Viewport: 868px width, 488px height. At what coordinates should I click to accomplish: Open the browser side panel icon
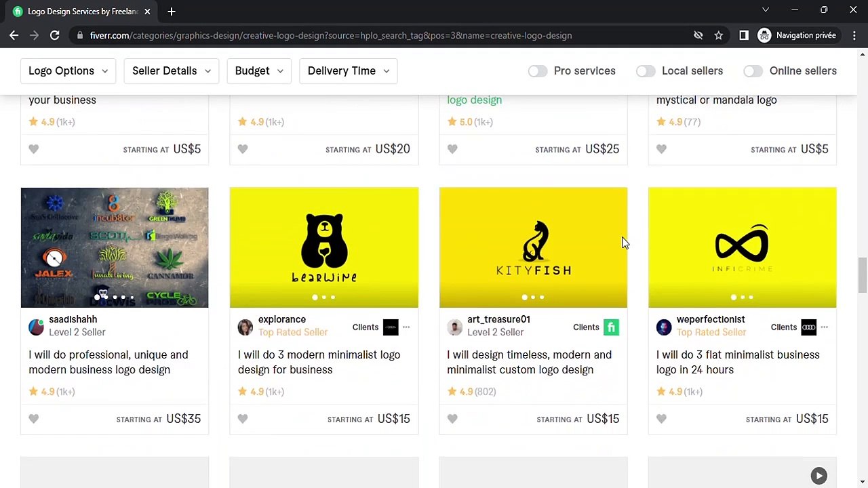pyautogui.click(x=744, y=35)
